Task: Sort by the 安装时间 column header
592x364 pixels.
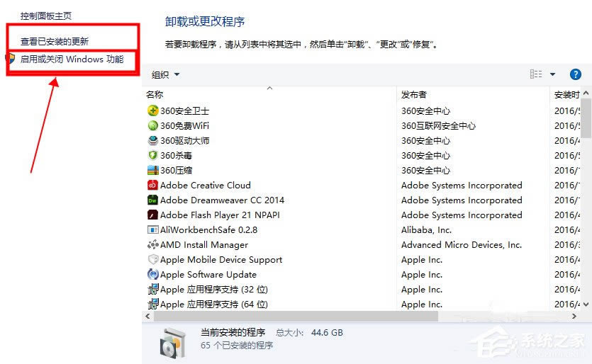Action: [x=566, y=95]
